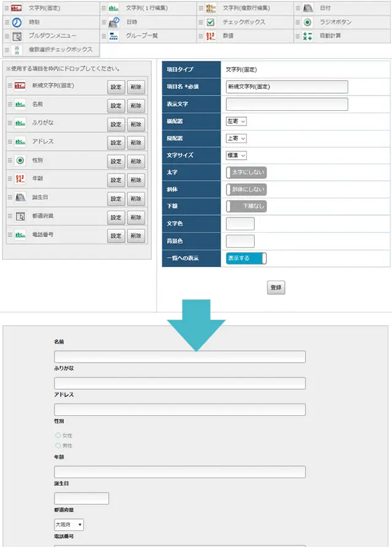Click 削除 button for 電話番号 row
This screenshot has height=547, width=392.
pyautogui.click(x=136, y=236)
